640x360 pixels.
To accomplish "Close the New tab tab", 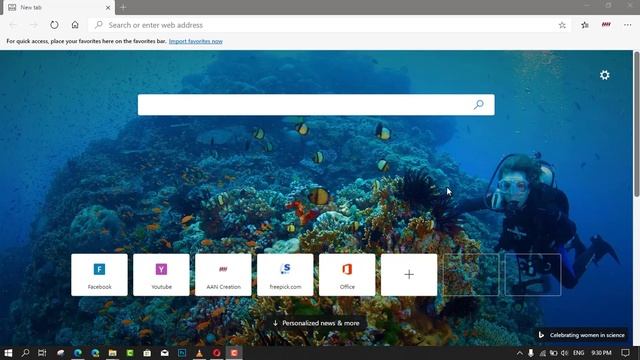I will tap(108, 7).
